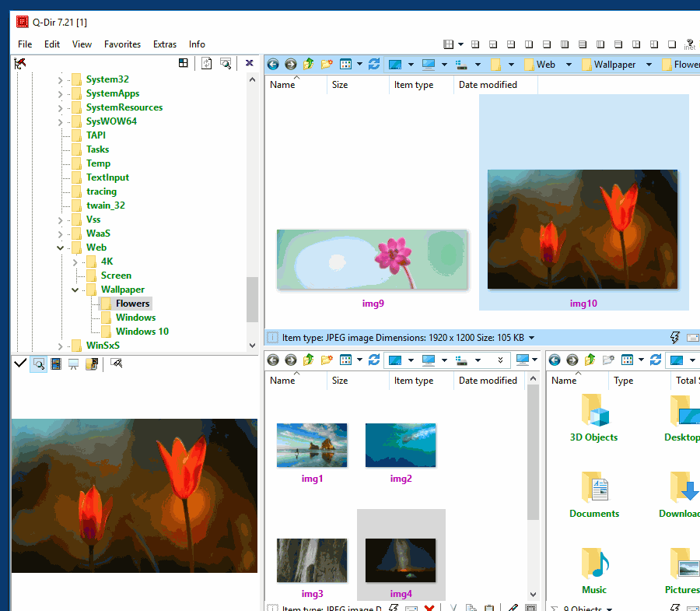Collapse the Web folder in tree
The height and width of the screenshot is (611, 700).
[61, 248]
